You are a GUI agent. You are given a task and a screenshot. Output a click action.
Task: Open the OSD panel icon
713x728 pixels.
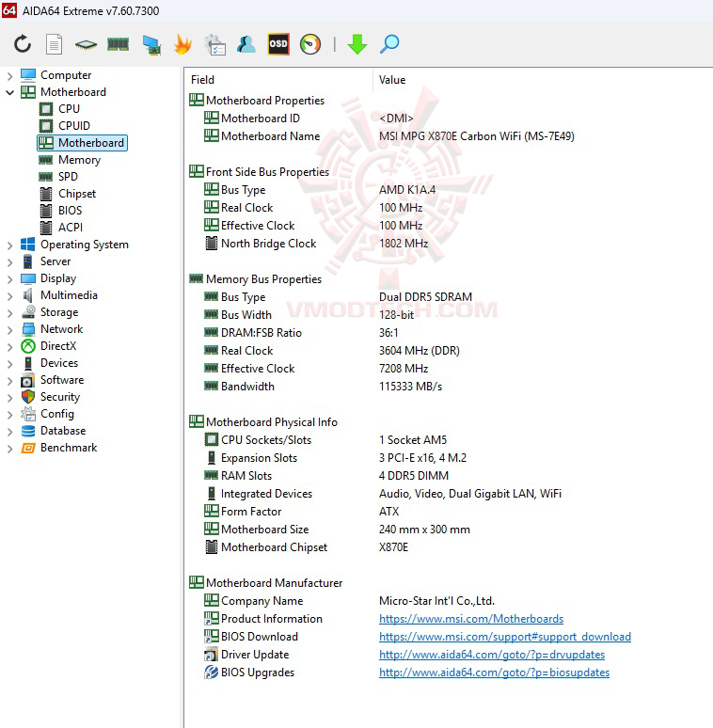pos(278,44)
